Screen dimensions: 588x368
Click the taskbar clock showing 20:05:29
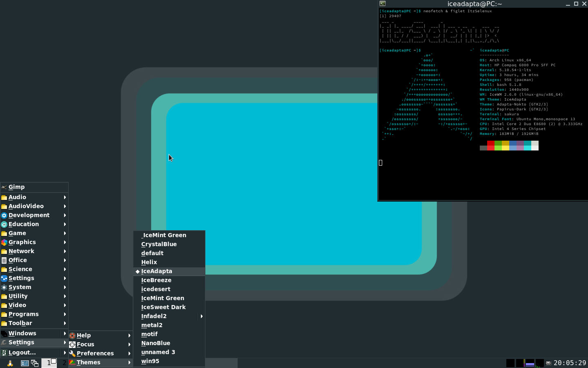(570, 363)
